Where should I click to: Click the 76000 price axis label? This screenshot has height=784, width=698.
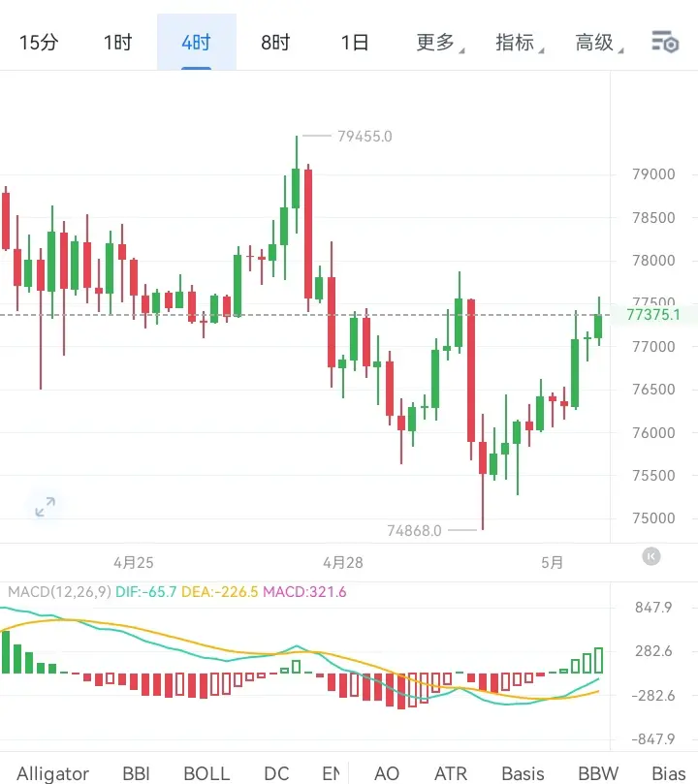pyautogui.click(x=653, y=432)
